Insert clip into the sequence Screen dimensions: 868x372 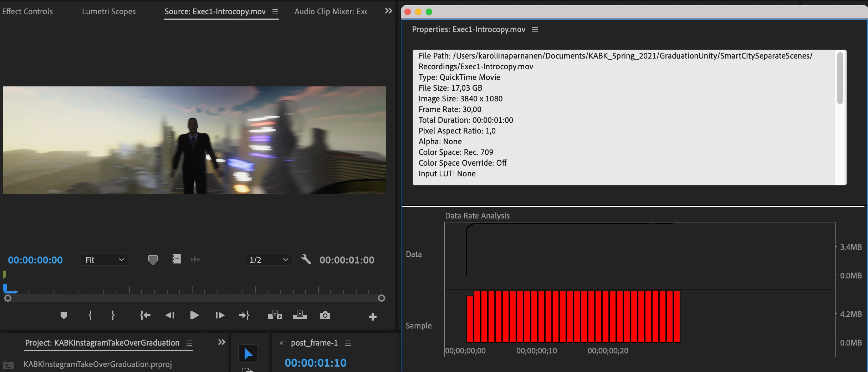[x=275, y=316]
